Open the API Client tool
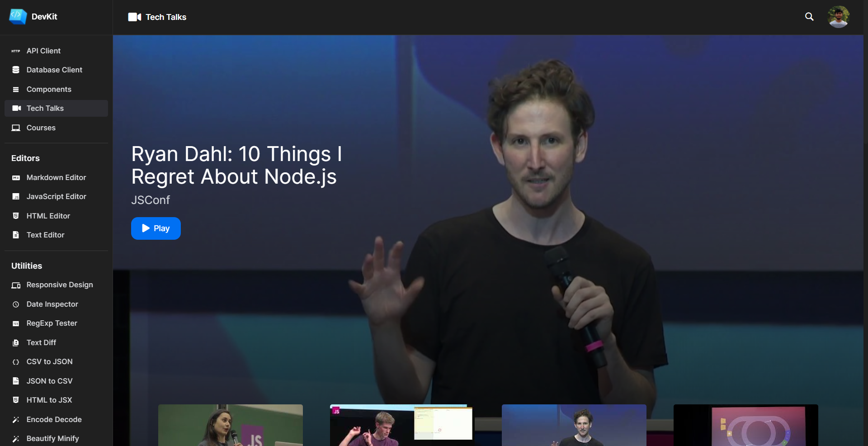Image resolution: width=868 pixels, height=446 pixels. (x=43, y=51)
